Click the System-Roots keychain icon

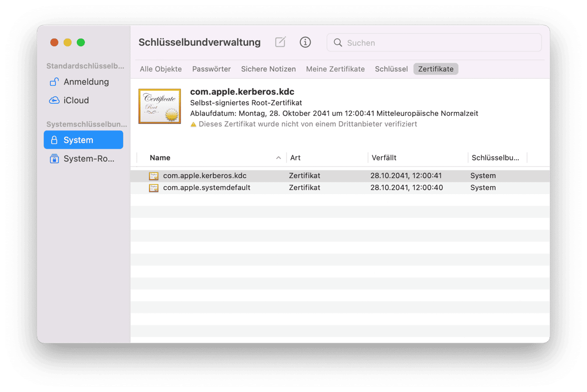tap(54, 158)
